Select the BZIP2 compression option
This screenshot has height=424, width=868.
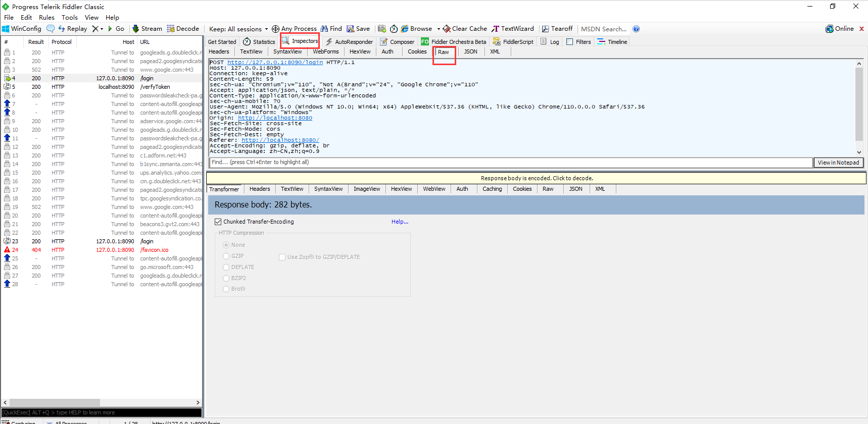pos(226,278)
